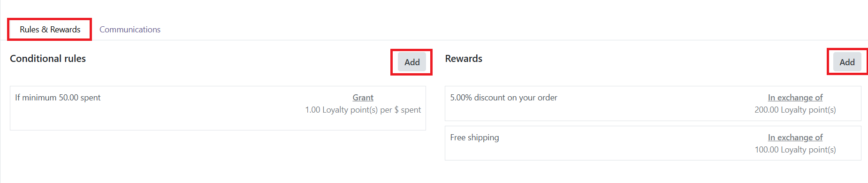
Task: Add a new conditional rule
Action: click(412, 62)
